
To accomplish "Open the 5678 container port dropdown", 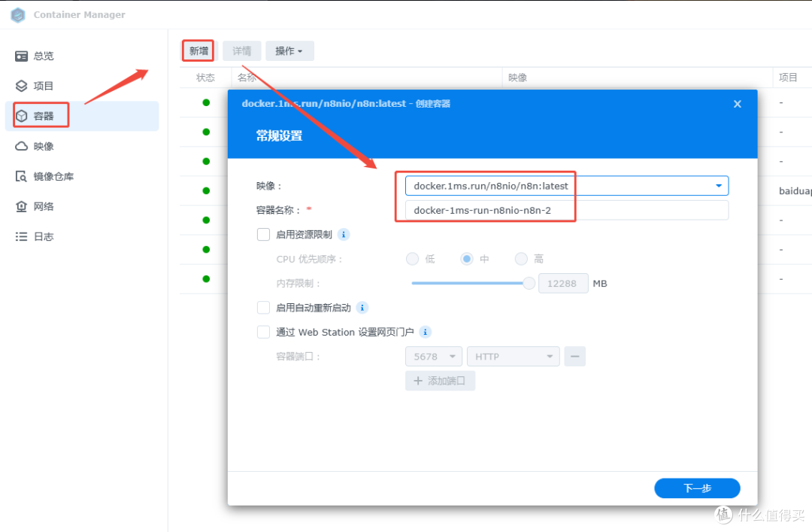I will tap(434, 356).
